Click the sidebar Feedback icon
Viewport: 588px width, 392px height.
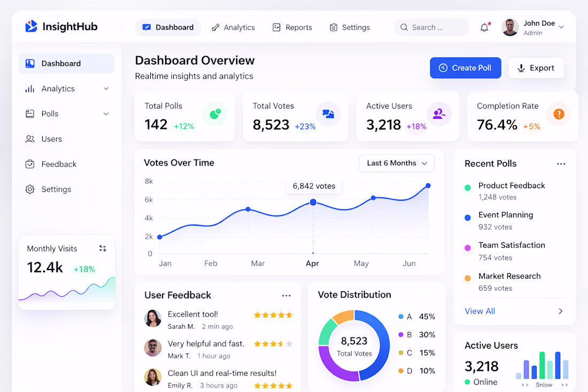(x=29, y=164)
